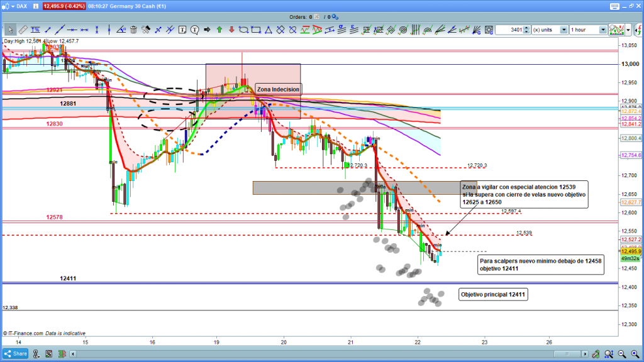Select the red down arrow marker tool
Viewport: 644px width, 362px height.
pos(231,30)
